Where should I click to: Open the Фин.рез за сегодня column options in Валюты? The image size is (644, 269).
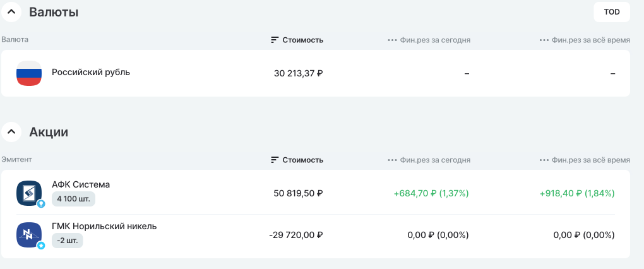[x=392, y=40]
